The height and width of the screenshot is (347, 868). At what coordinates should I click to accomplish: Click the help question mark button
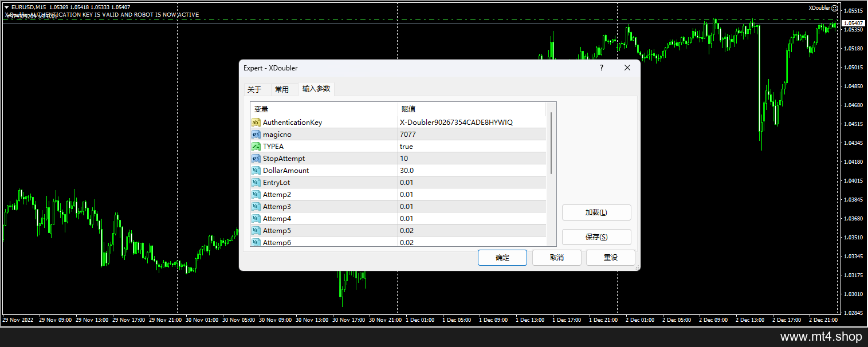pyautogui.click(x=602, y=68)
